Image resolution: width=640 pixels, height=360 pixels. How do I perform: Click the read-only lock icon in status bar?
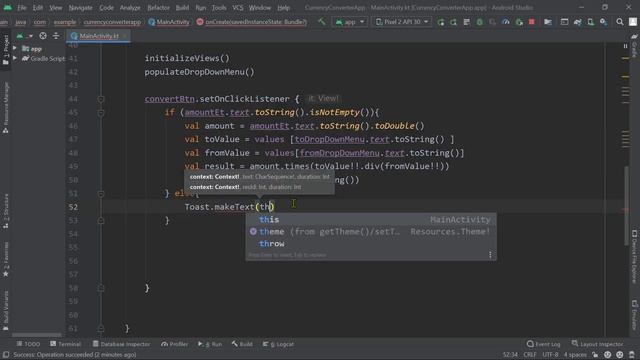coord(595,355)
